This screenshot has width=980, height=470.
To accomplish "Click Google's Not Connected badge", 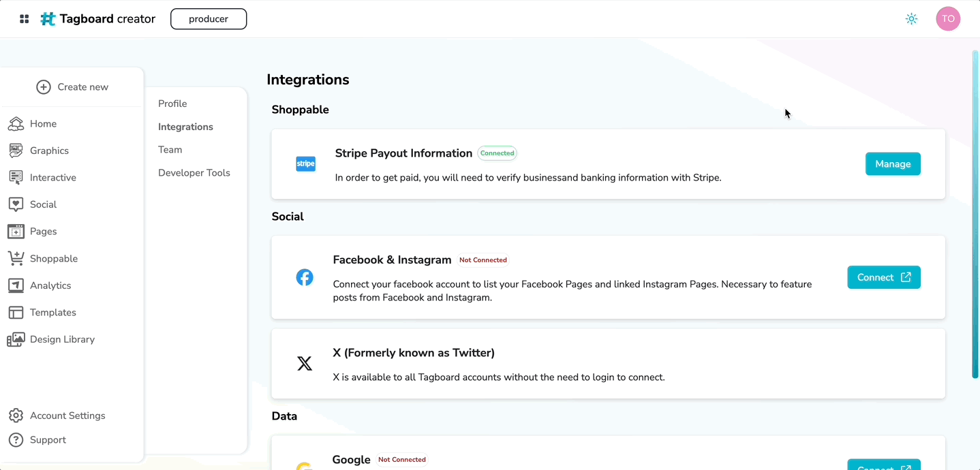I will click(x=402, y=460).
